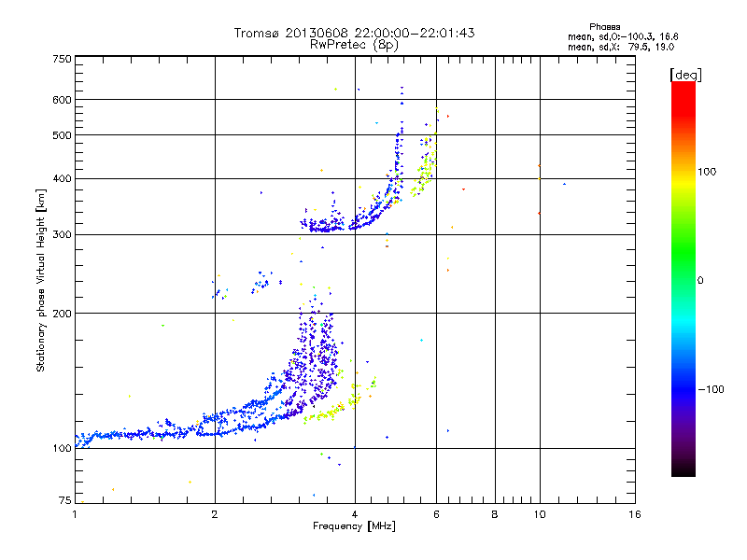Screen dimensions: 747x560
Task: Click the black bottom of the phase colorbar
Action: (x=684, y=469)
